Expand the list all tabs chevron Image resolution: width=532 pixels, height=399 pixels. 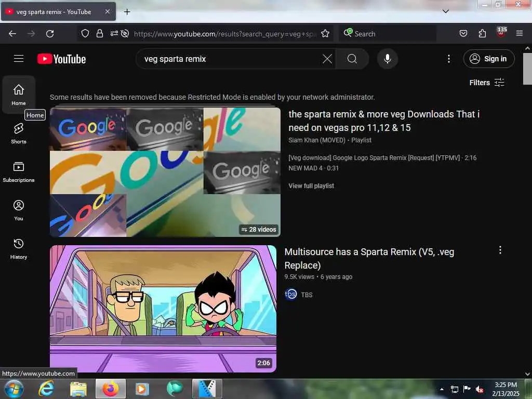click(445, 11)
